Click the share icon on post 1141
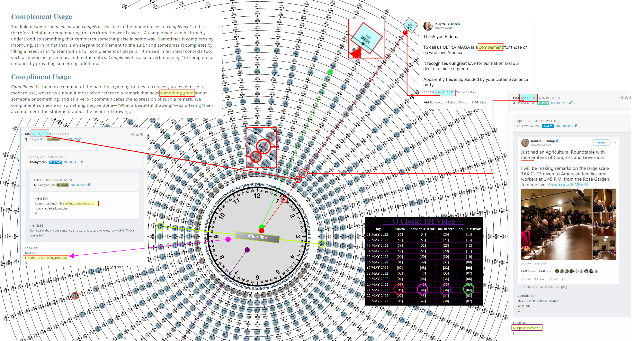The height and width of the screenshot is (341, 644). (x=622, y=98)
